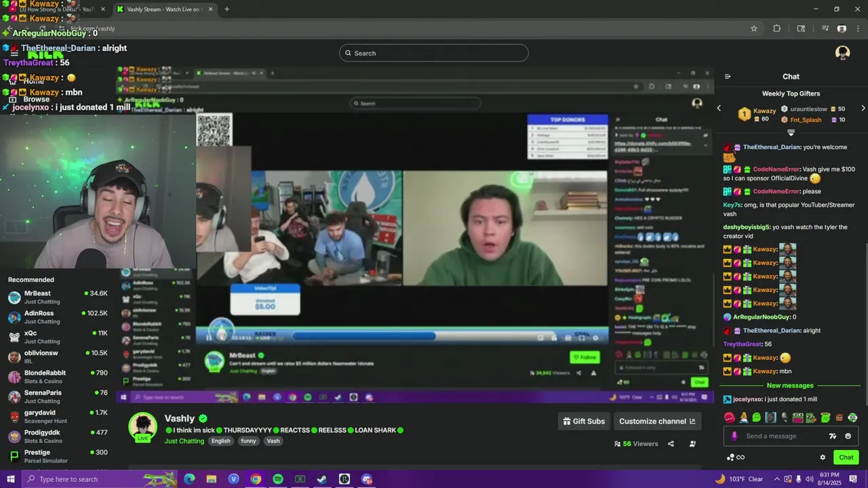The image size is (868, 488).
Task: Collapse chat panel with arrow icon
Action: click(x=728, y=77)
